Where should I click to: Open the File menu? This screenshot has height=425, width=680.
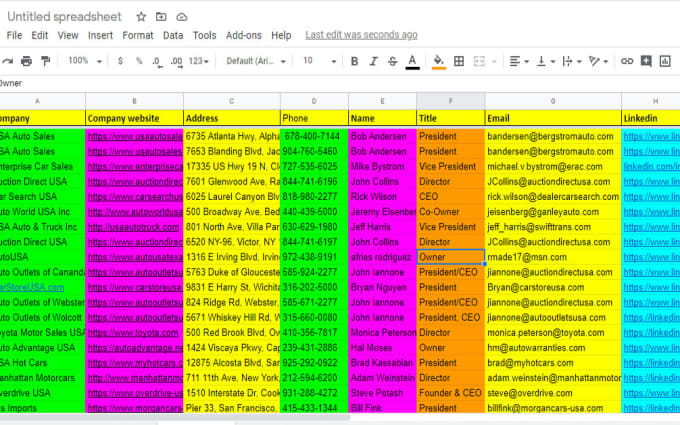coord(14,36)
